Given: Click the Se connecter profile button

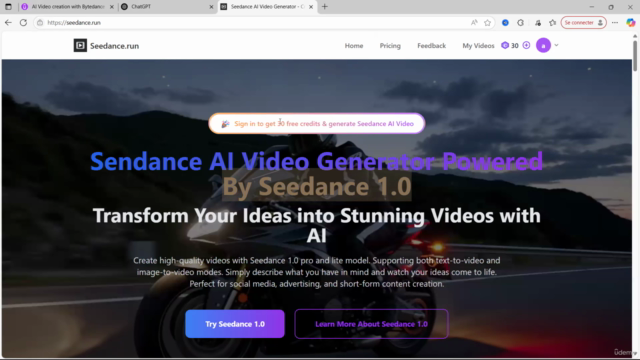Looking at the screenshot, I should [x=584, y=22].
